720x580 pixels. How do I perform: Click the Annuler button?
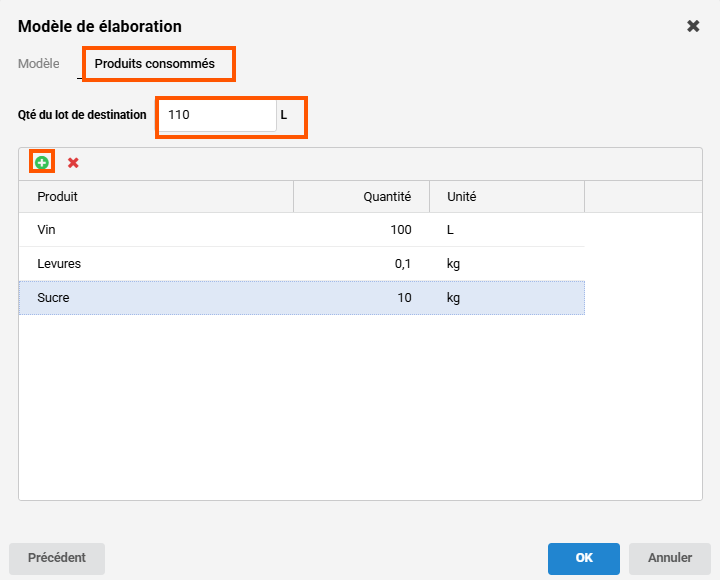point(669,558)
